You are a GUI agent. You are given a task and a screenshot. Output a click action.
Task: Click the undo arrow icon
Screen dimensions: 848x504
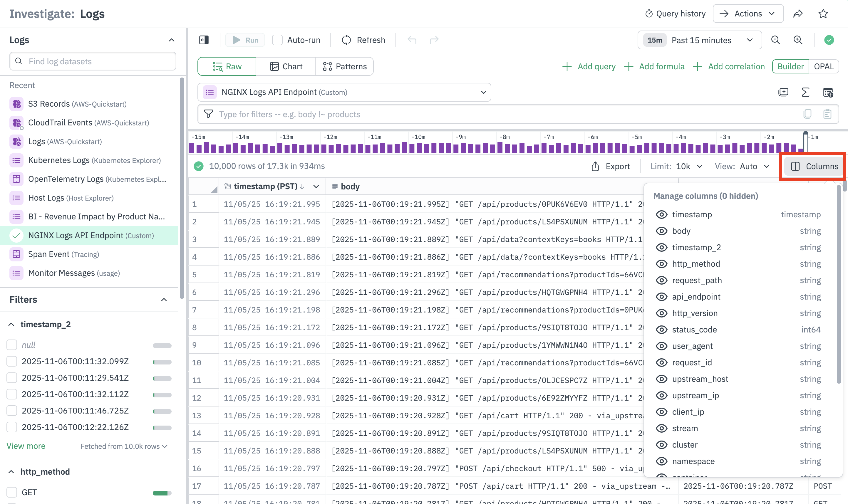click(412, 40)
